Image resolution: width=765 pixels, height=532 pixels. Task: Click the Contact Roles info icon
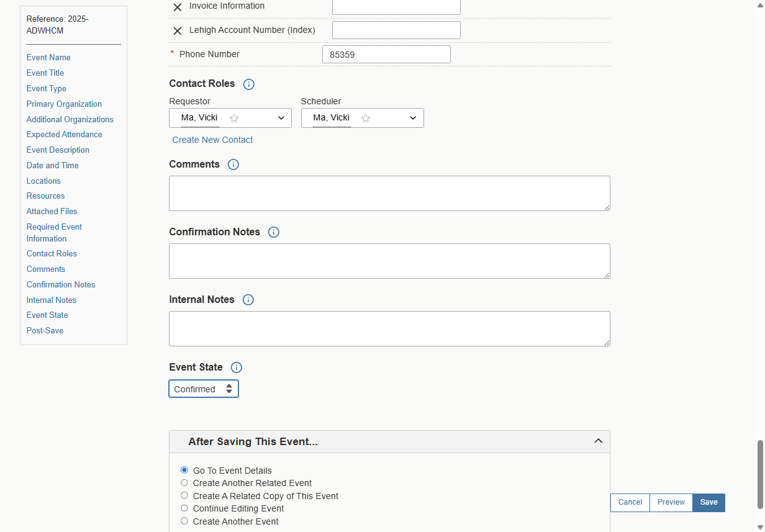[249, 84]
